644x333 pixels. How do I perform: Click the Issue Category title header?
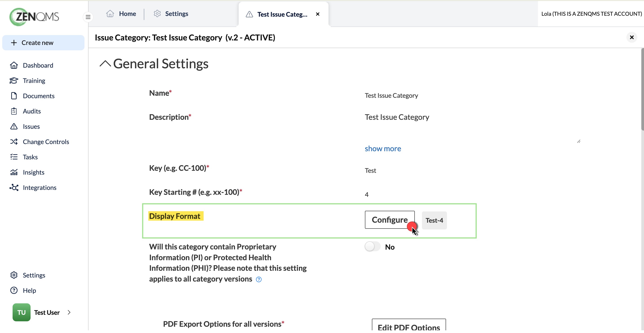tap(185, 38)
